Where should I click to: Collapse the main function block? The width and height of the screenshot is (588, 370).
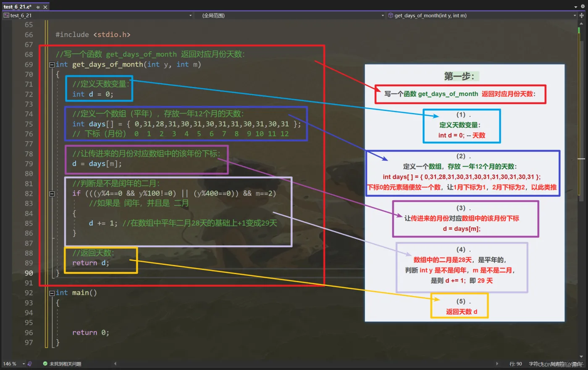pyautogui.click(x=52, y=293)
